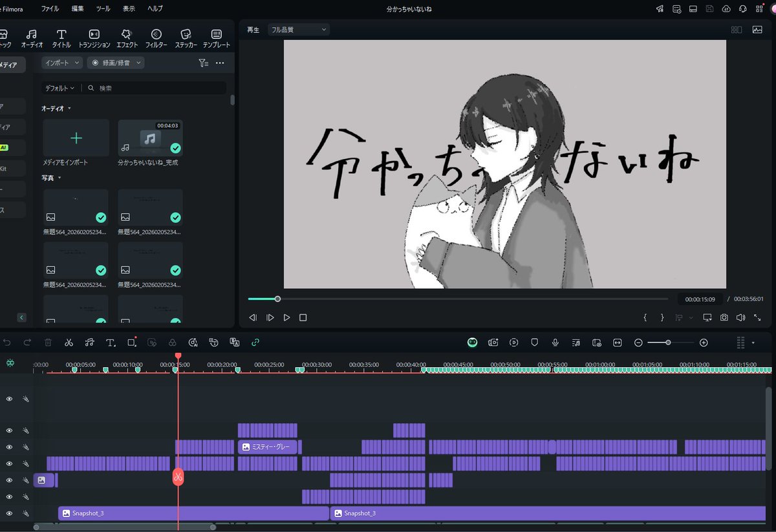Switch to the タイトル tab
This screenshot has width=776, height=532.
(x=61, y=39)
